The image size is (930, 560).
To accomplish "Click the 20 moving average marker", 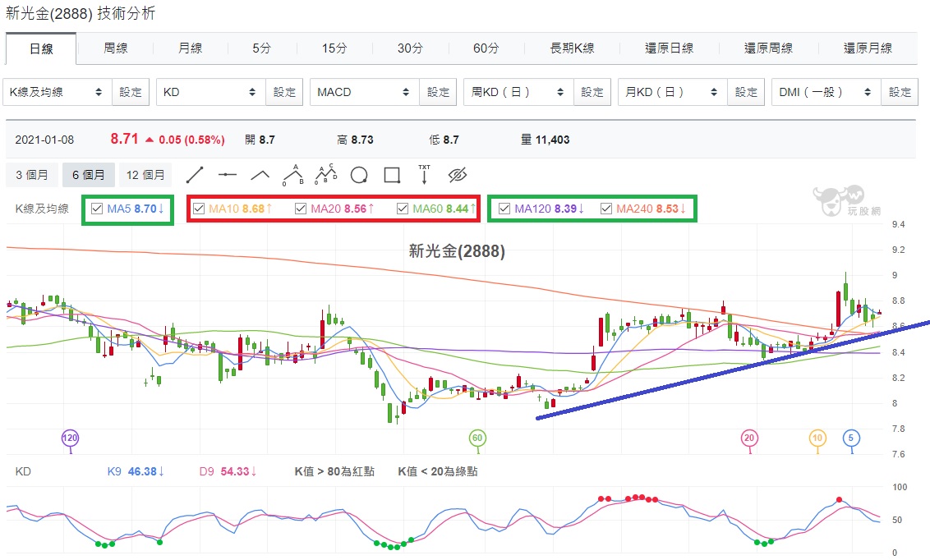I will point(749,438).
